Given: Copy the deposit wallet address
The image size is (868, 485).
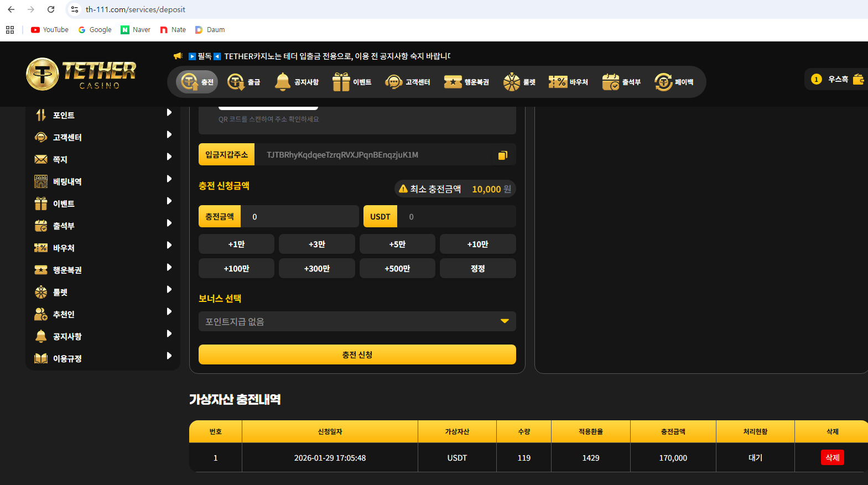Looking at the screenshot, I should pyautogui.click(x=502, y=155).
